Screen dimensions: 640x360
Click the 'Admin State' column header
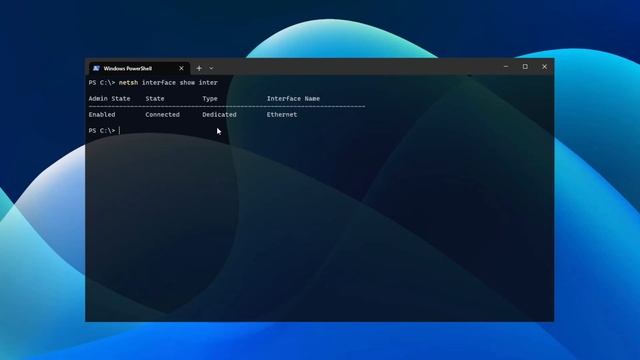coord(109,98)
